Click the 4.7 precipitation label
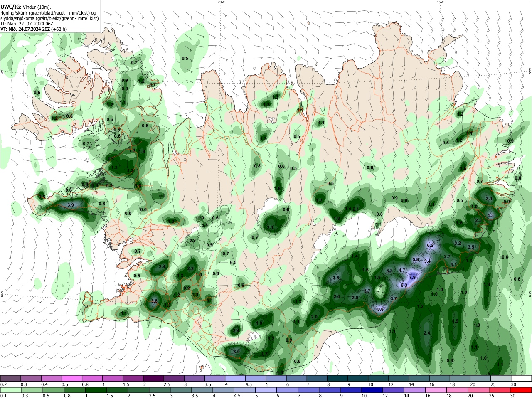532x399 pixels. click(x=402, y=270)
